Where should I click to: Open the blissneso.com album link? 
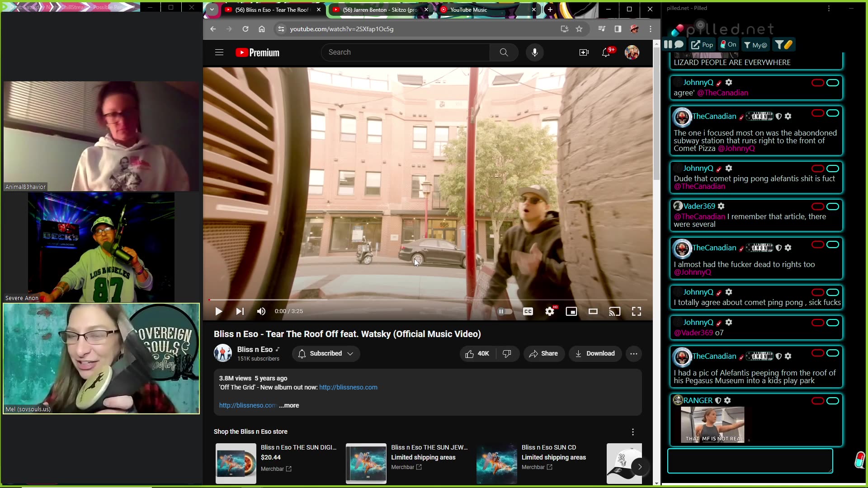348,387
